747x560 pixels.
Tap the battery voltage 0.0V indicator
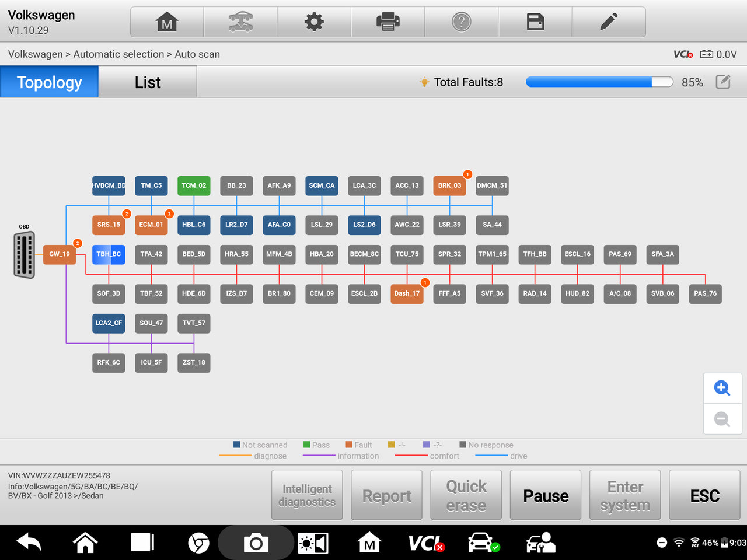click(x=718, y=54)
